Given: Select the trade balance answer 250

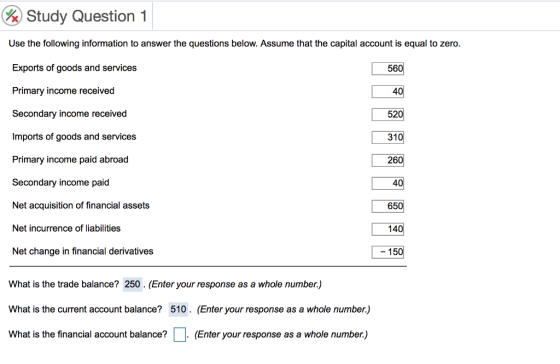Looking at the screenshot, I should [x=132, y=284].
